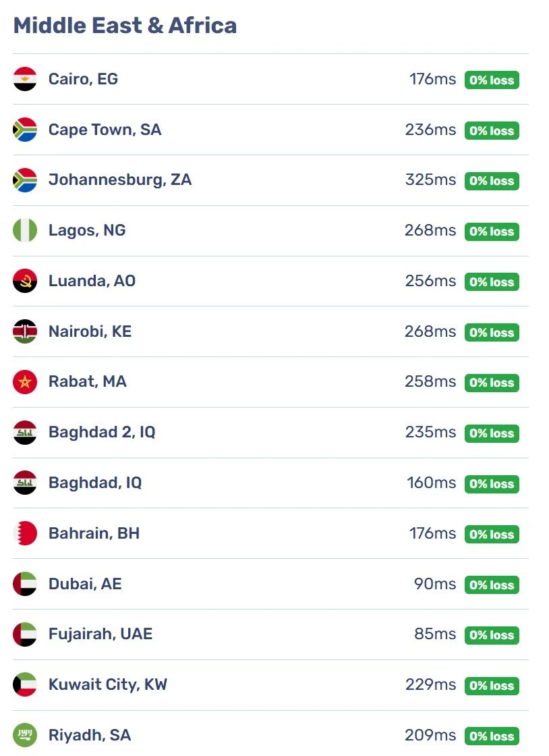Viewport: 549px width, 756px height.
Task: Click the UAE flag next to Dubai
Action: point(24,584)
